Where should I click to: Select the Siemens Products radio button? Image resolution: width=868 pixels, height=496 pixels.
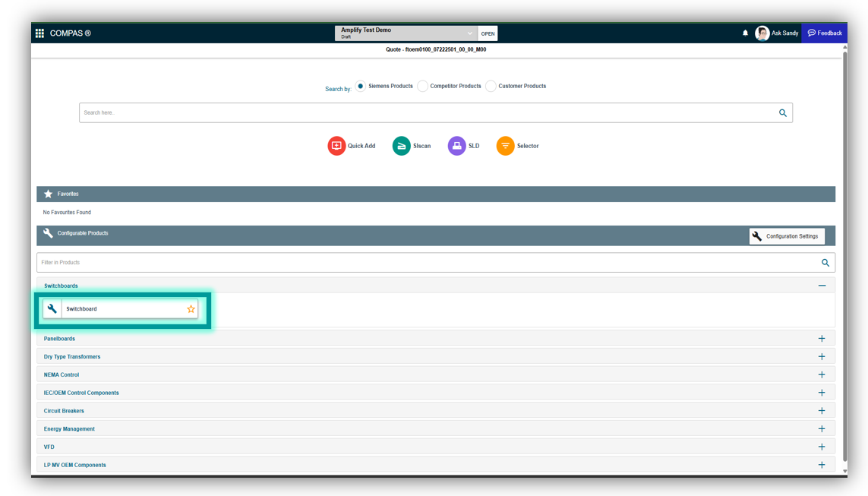[361, 86]
